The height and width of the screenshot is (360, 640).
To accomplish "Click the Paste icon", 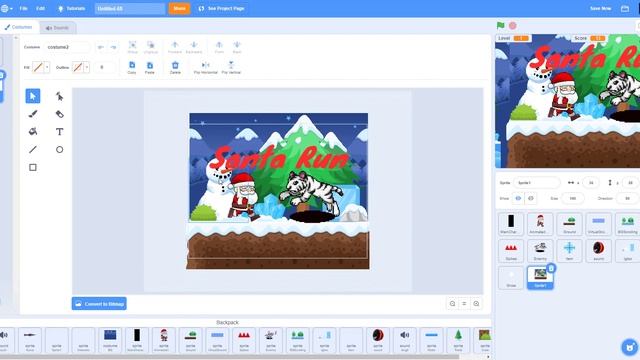I will point(150,65).
